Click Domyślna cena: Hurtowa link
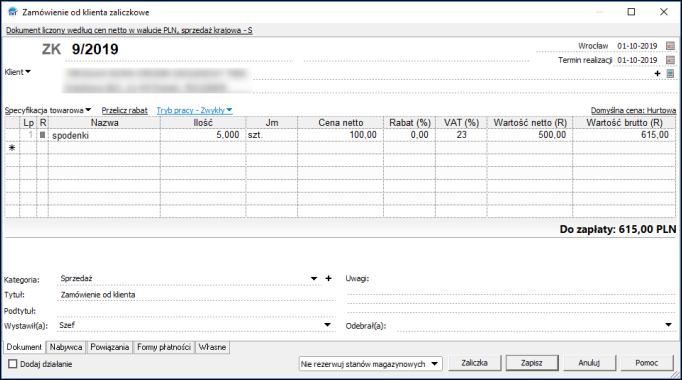682x380 pixels. pyautogui.click(x=633, y=110)
